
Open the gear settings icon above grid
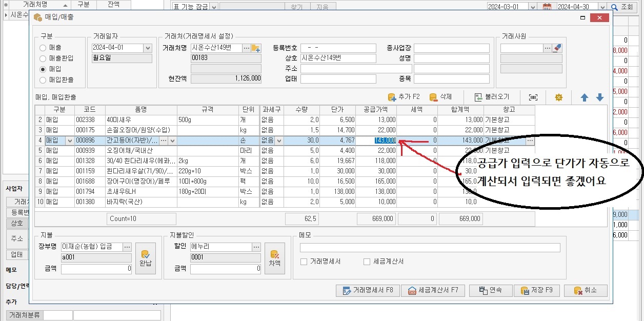tap(559, 97)
